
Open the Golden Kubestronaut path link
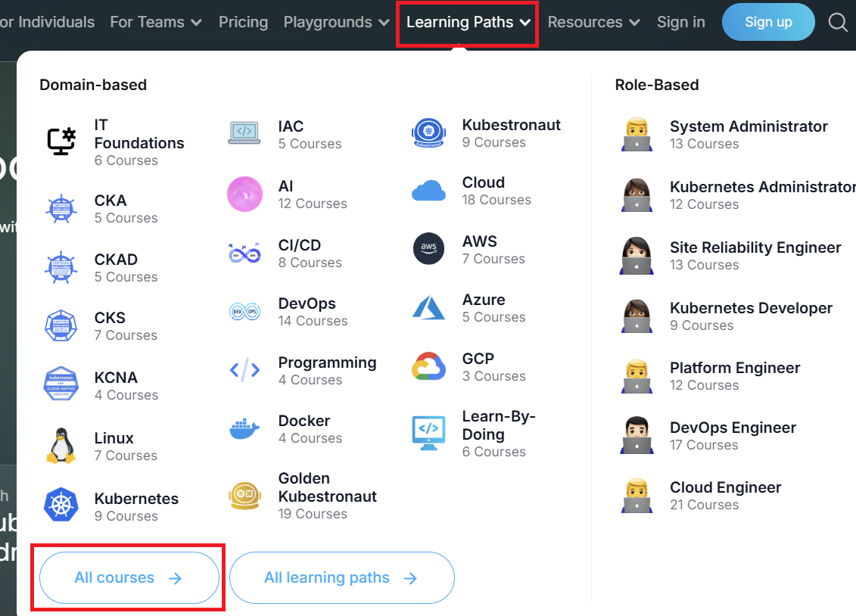coord(303,496)
